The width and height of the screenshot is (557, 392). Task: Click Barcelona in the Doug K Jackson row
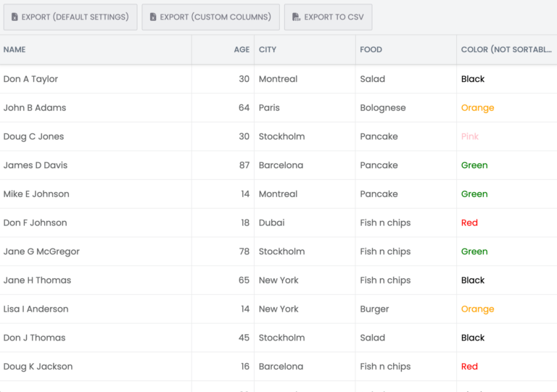[x=281, y=367]
